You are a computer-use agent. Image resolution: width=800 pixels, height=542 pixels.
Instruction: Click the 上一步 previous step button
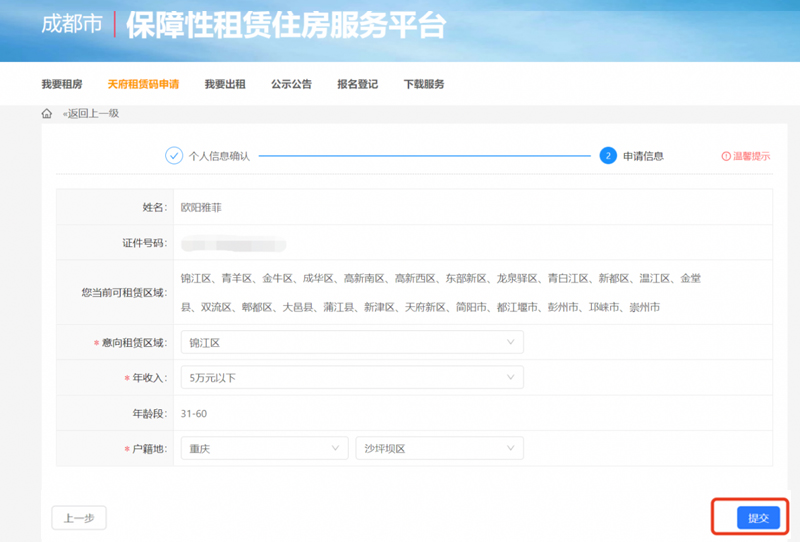click(79, 518)
